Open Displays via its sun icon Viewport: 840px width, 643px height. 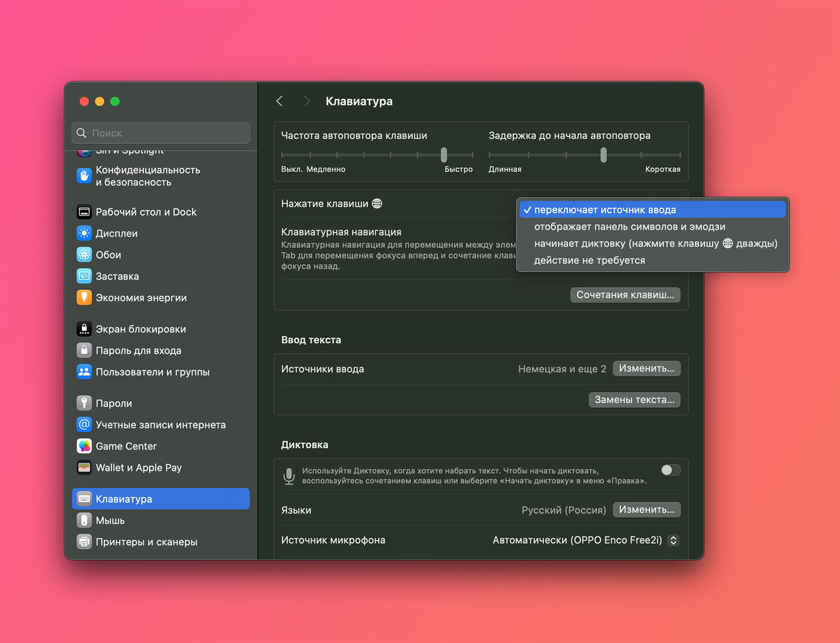[x=84, y=233]
